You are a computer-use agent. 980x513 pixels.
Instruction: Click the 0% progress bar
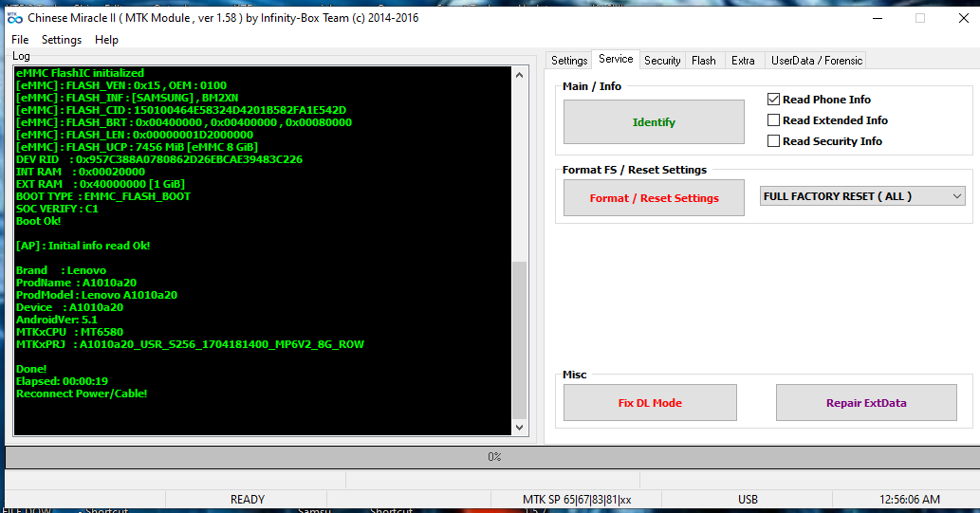[493, 457]
